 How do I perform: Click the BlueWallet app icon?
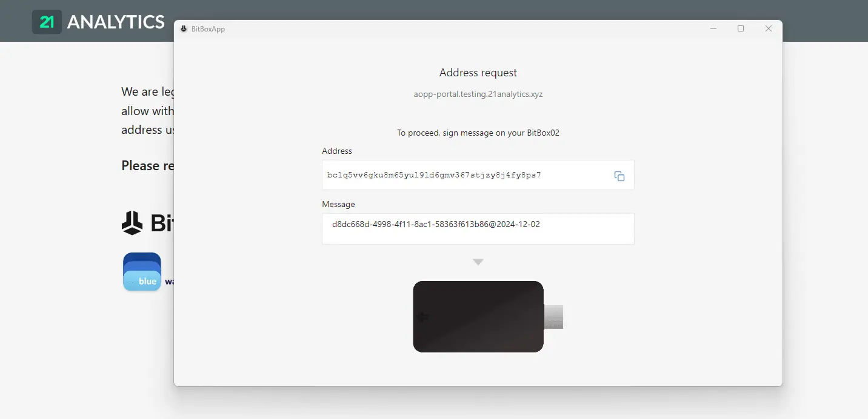[142, 271]
